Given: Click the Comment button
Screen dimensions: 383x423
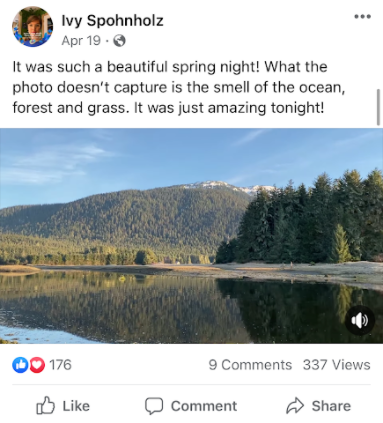Looking at the screenshot, I should tap(191, 406).
